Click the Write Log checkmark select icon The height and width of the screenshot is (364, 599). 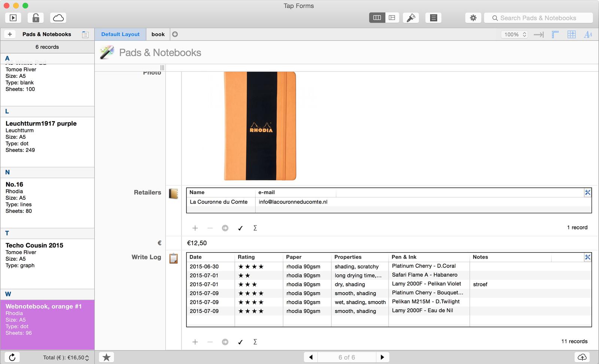tap(240, 342)
